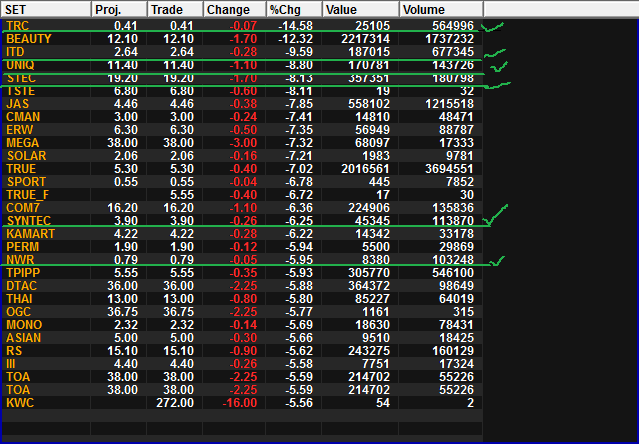The height and width of the screenshot is (444, 639).
Task: Select the MEGA stock symbol
Action: [x=22, y=143]
